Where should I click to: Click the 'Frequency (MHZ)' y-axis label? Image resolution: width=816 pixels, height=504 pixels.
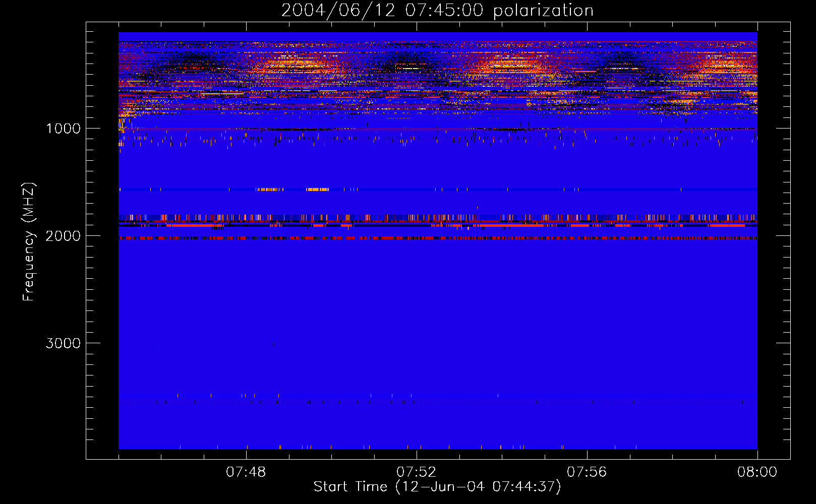(29, 242)
